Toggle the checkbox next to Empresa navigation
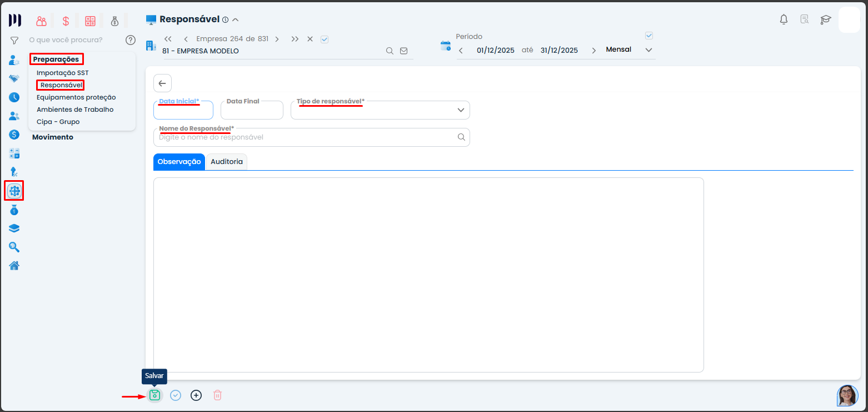 (x=325, y=39)
